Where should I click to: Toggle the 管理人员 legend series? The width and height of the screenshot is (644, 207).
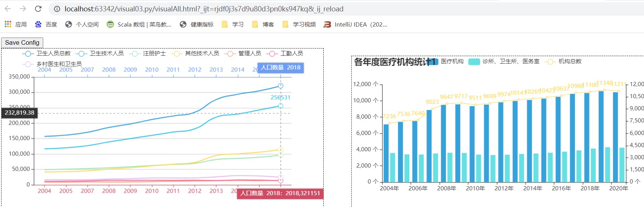point(243,53)
